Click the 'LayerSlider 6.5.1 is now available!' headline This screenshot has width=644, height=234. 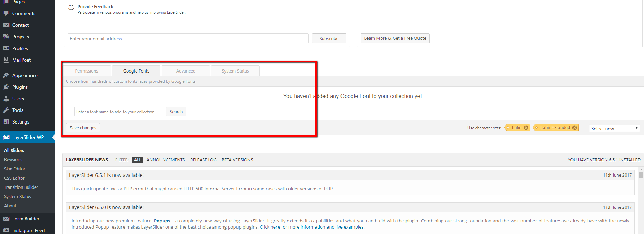[106, 175]
